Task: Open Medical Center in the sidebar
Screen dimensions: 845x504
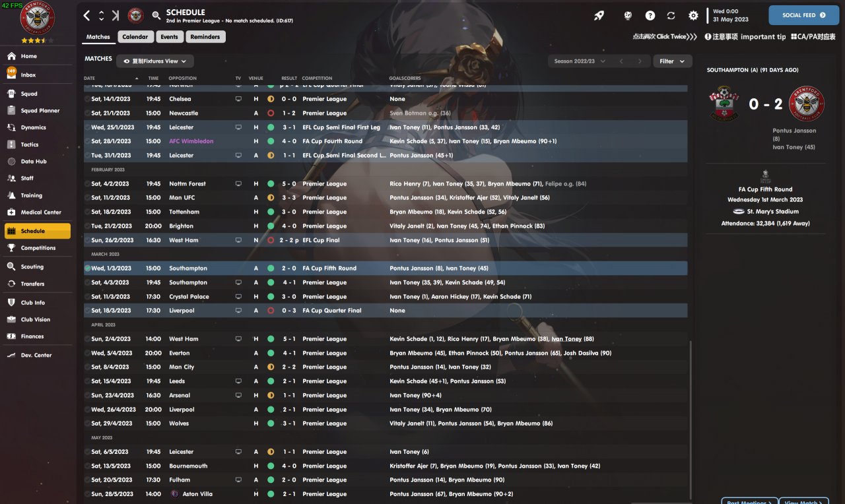Action: 36,212
